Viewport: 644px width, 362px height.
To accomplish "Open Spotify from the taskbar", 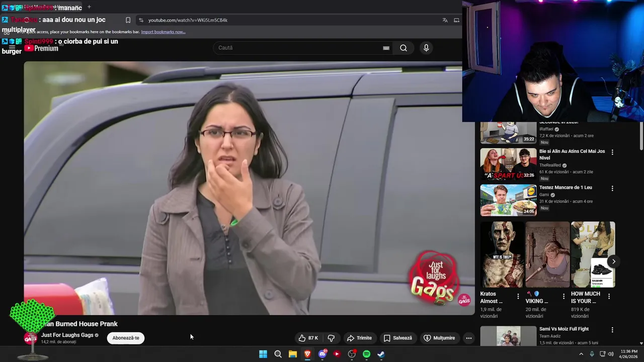I will (366, 354).
